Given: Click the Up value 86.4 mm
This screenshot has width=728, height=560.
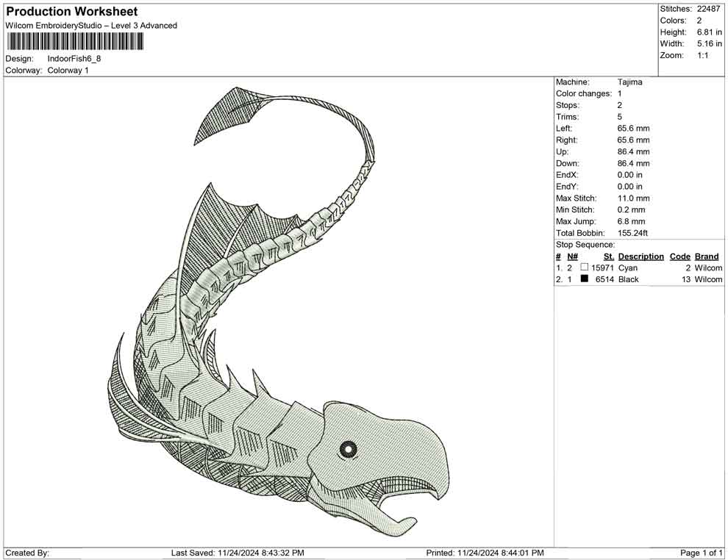Looking at the screenshot, I should 634,151.
